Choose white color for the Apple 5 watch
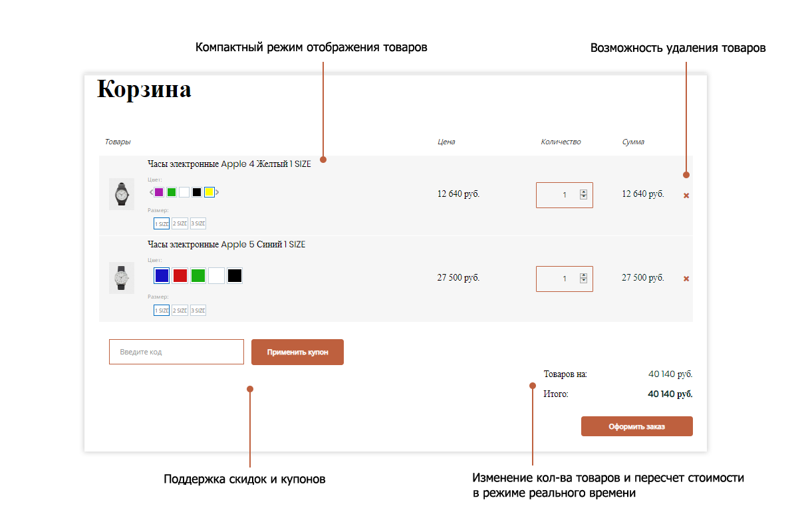Image resolution: width=798 pixels, height=532 pixels. point(216,275)
